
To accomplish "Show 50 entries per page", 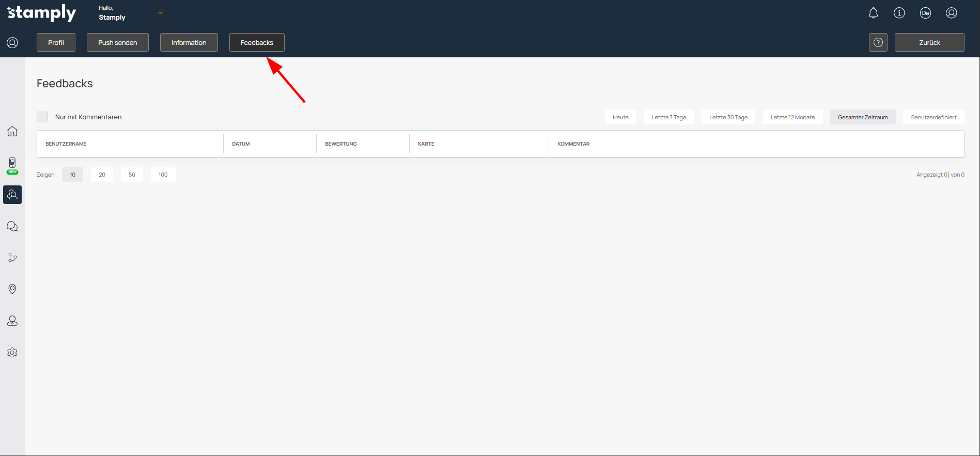I will pyautogui.click(x=132, y=175).
